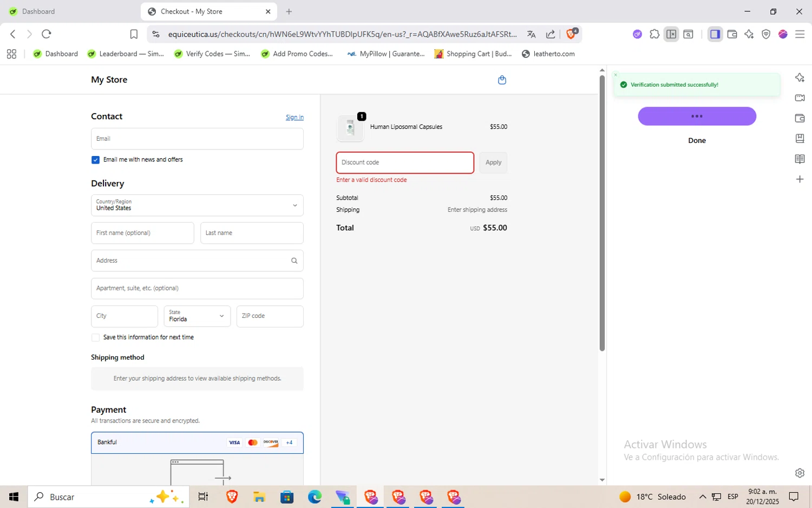
Task: Check 'Save this information for next time'
Action: tap(95, 337)
